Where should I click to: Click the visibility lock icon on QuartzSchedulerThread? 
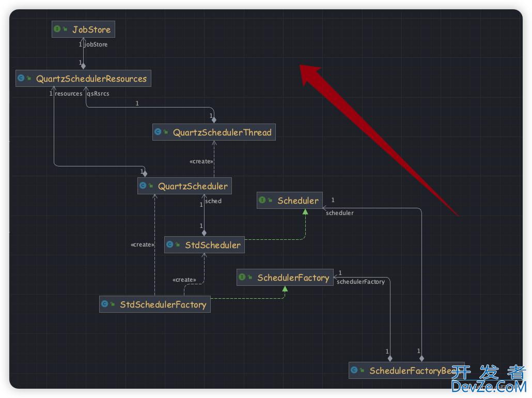click(x=166, y=132)
